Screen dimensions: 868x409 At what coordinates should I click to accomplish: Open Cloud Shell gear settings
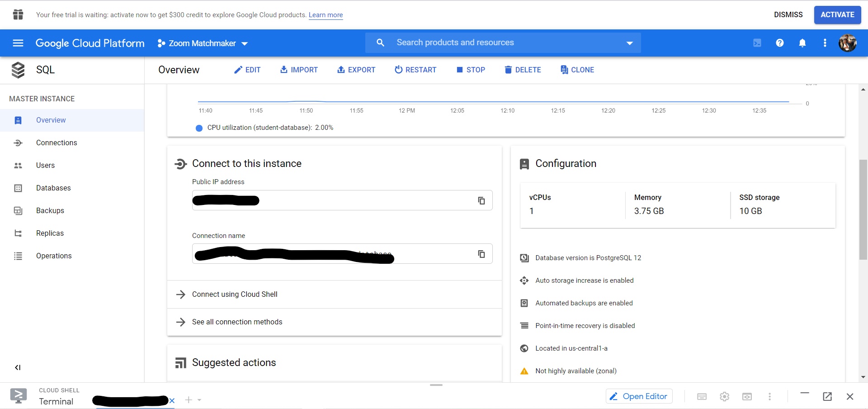click(x=725, y=397)
